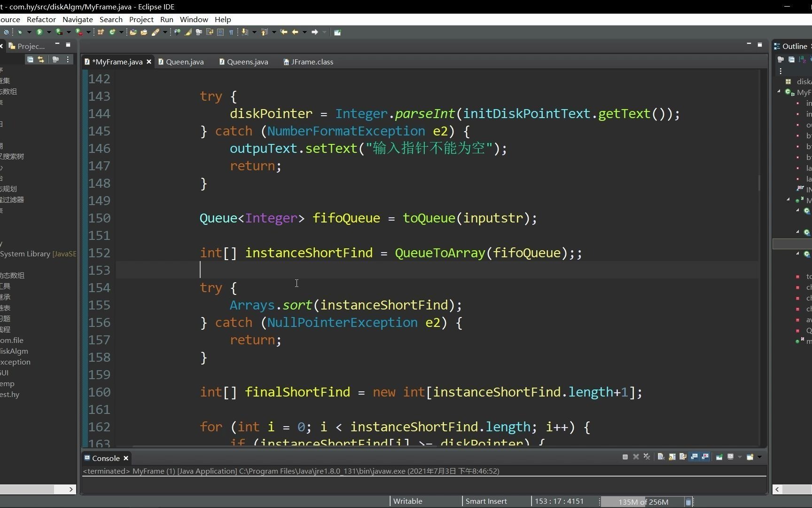The image size is (812, 508).
Task: Click the Forward navigation arrow in toolbar
Action: tap(315, 32)
